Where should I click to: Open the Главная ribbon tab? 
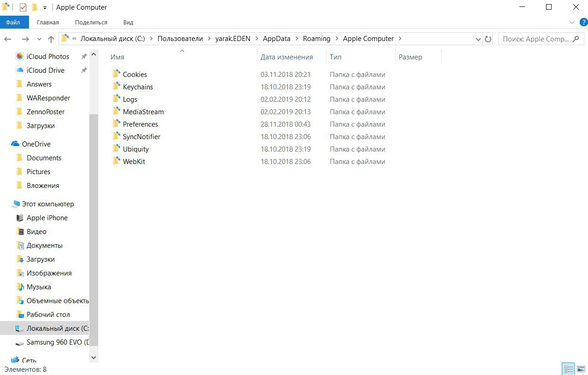(48, 22)
